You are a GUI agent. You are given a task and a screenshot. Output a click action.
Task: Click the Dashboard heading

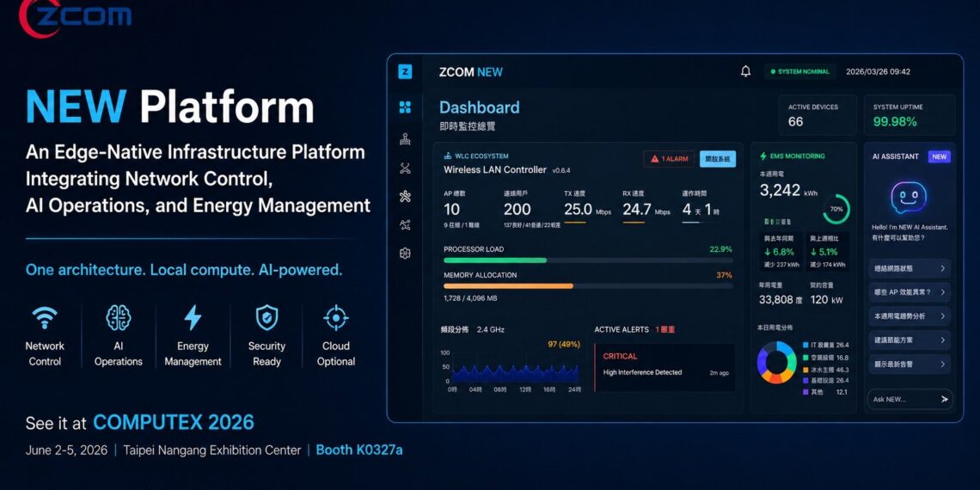pos(480,107)
